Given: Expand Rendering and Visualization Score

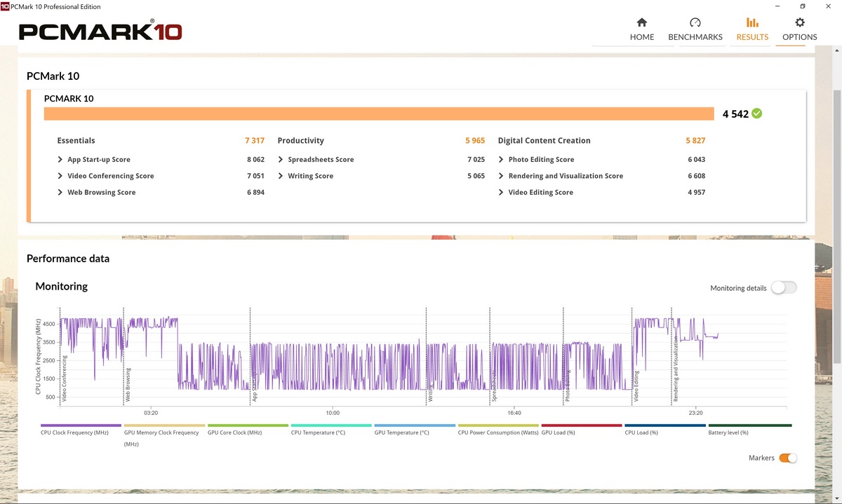Looking at the screenshot, I should coord(501,176).
